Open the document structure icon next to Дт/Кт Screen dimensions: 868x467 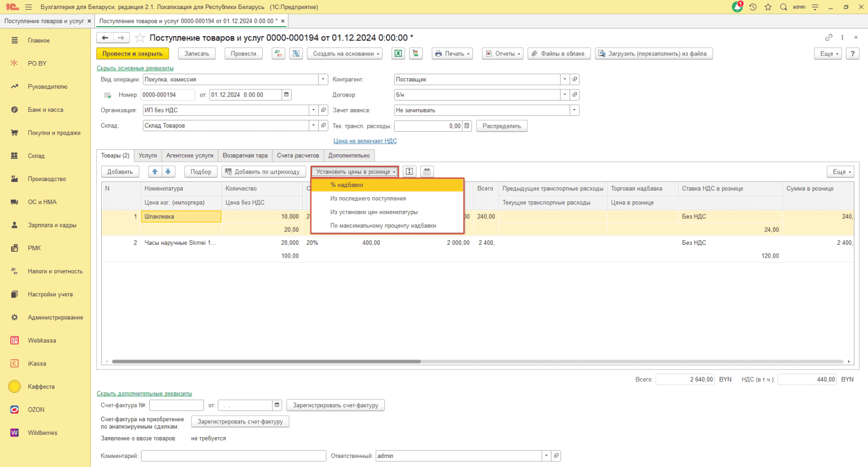tap(296, 54)
